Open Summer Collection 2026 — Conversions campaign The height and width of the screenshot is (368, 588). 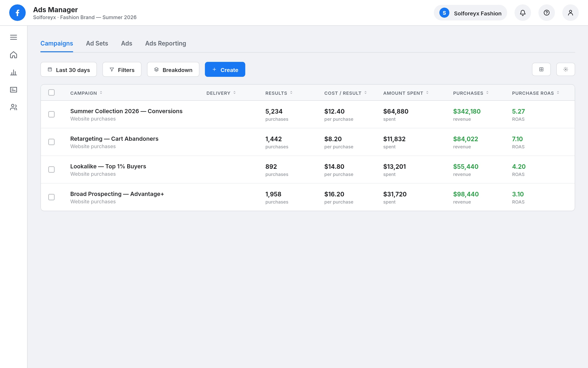point(126,111)
